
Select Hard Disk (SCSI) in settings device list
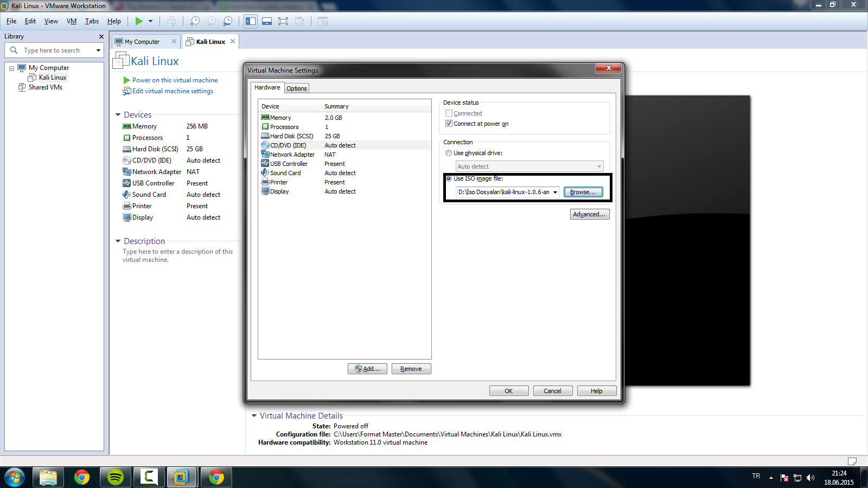[345, 136]
